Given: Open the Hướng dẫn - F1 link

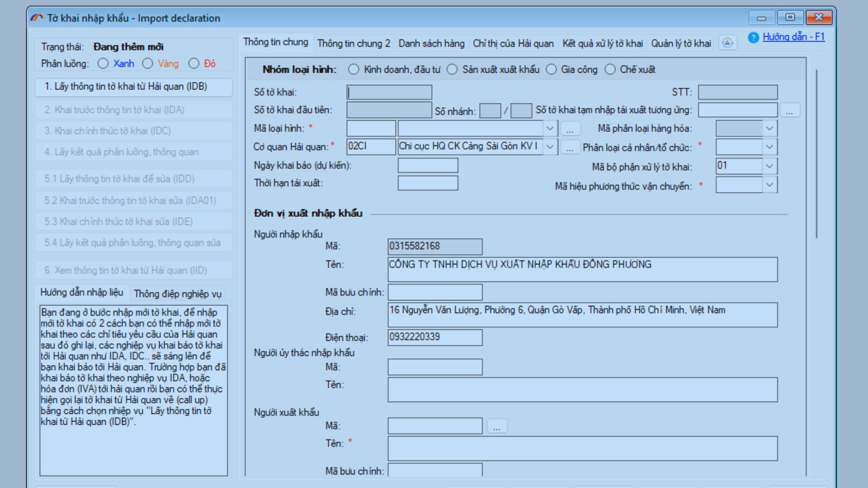Looking at the screenshot, I should coord(793,37).
